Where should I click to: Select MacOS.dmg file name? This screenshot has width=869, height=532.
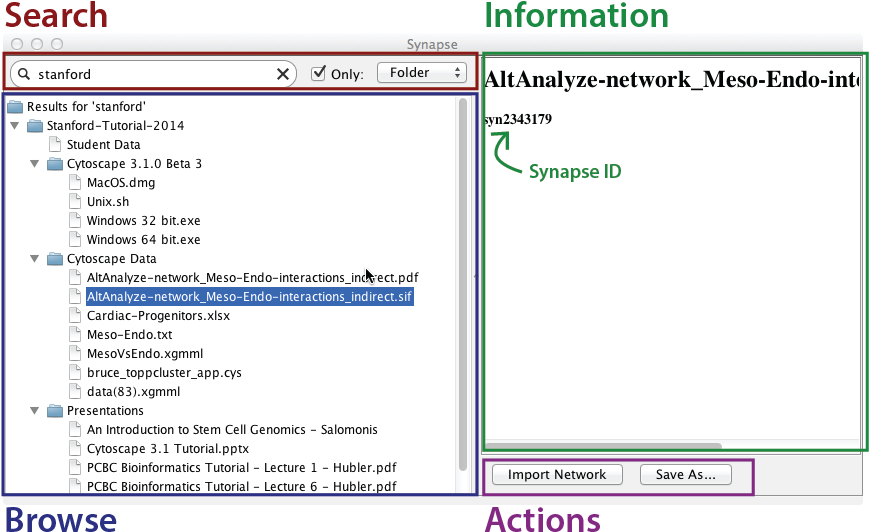(x=121, y=182)
